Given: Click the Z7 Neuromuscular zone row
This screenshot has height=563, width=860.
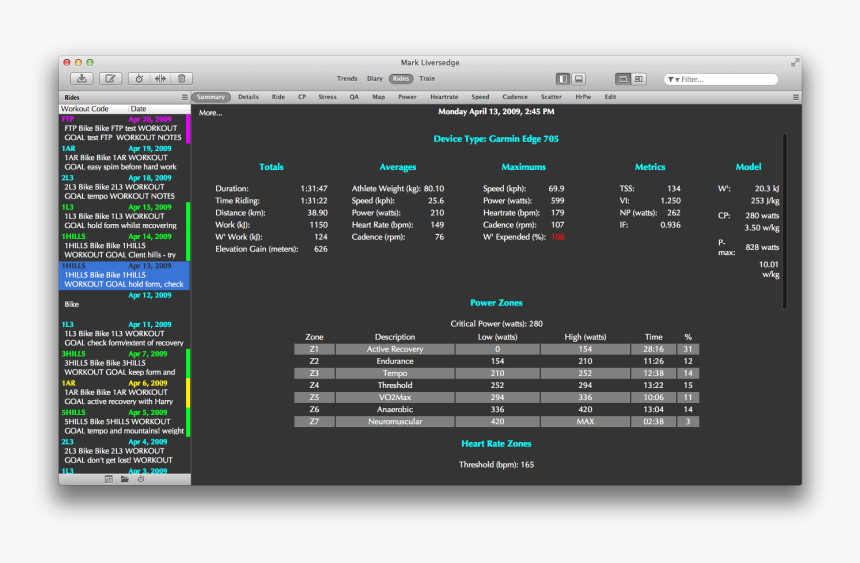Looking at the screenshot, I should tap(496, 421).
